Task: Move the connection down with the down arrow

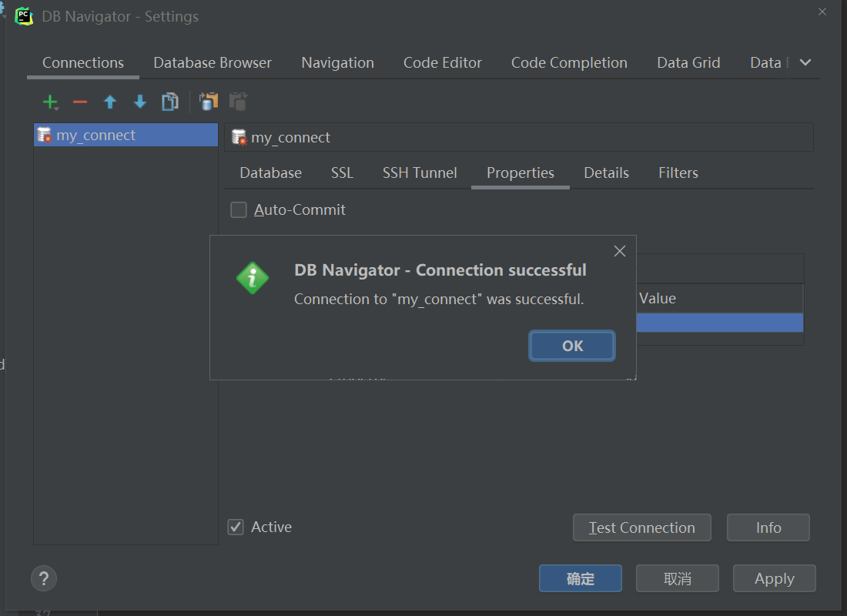Action: (x=140, y=102)
